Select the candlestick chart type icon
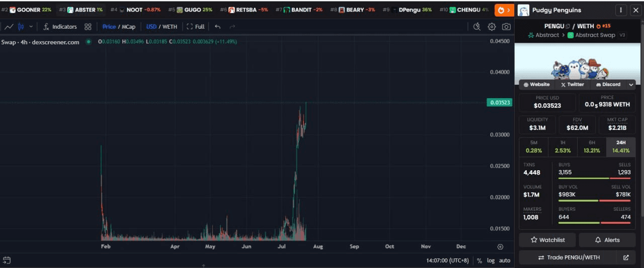 click(21, 27)
